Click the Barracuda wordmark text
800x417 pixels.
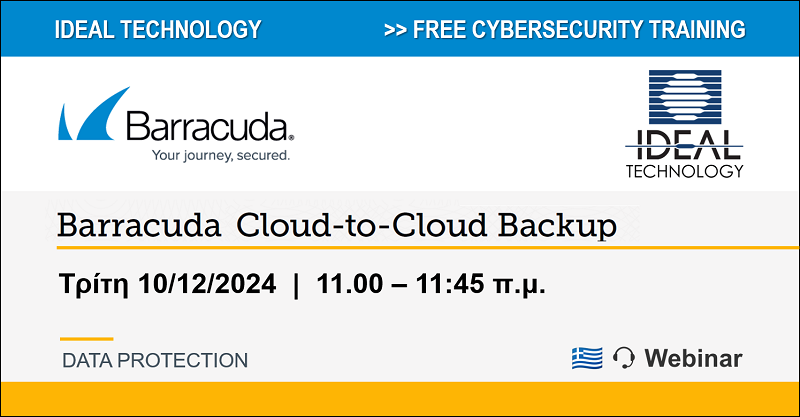[x=207, y=127]
